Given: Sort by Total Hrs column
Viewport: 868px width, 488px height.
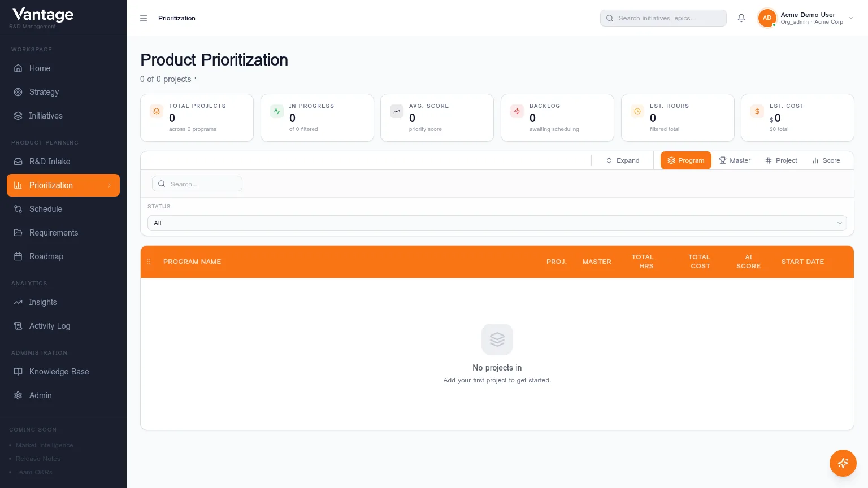Looking at the screenshot, I should pyautogui.click(x=643, y=262).
